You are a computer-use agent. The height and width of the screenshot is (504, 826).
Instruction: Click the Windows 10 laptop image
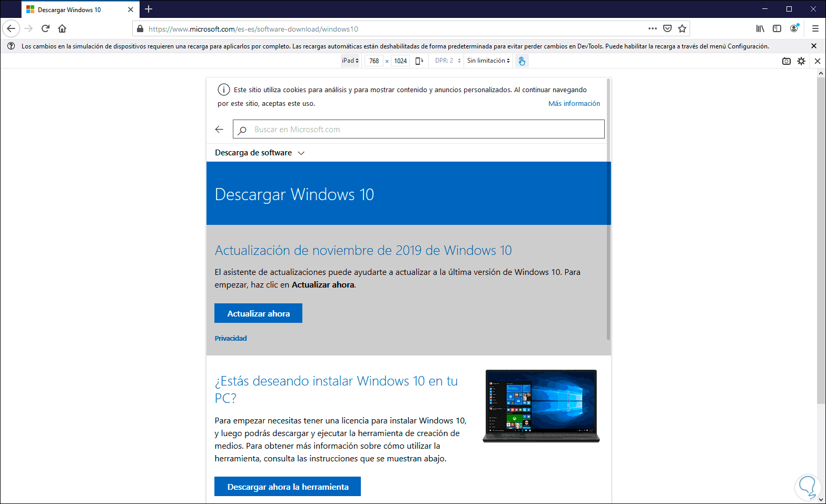(x=542, y=406)
